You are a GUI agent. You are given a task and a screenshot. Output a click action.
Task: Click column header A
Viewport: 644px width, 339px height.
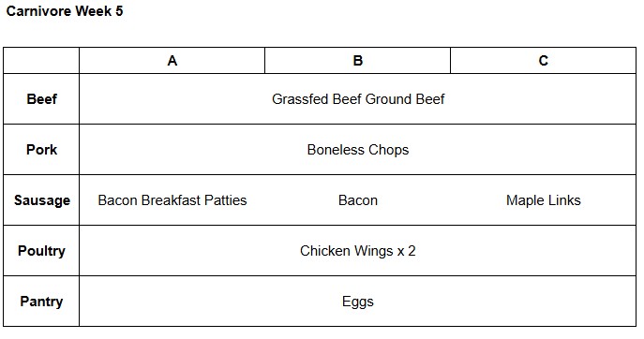click(x=172, y=61)
